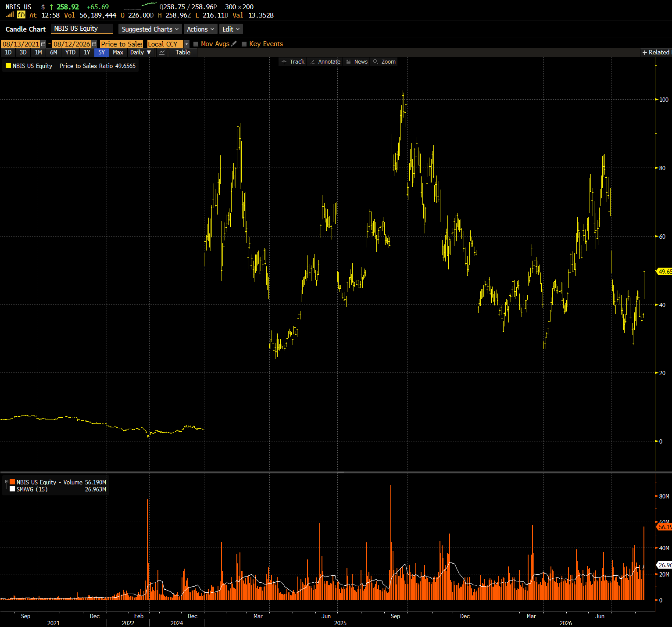This screenshot has height=627, width=672.
Task: Click the Related button
Action: coord(656,52)
